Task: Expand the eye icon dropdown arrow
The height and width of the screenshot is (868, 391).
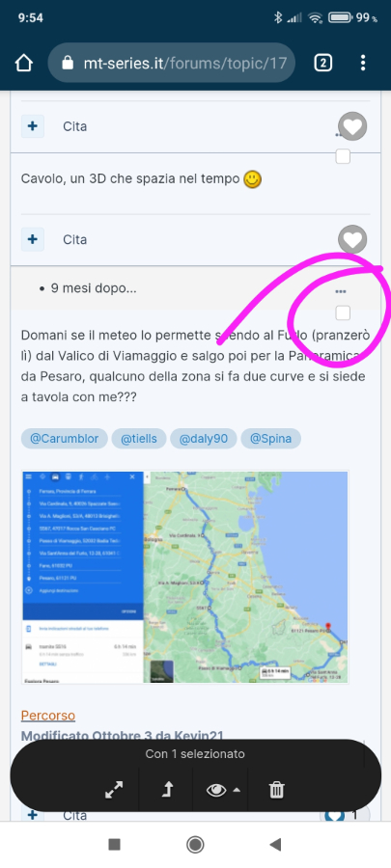Action: pos(237,790)
